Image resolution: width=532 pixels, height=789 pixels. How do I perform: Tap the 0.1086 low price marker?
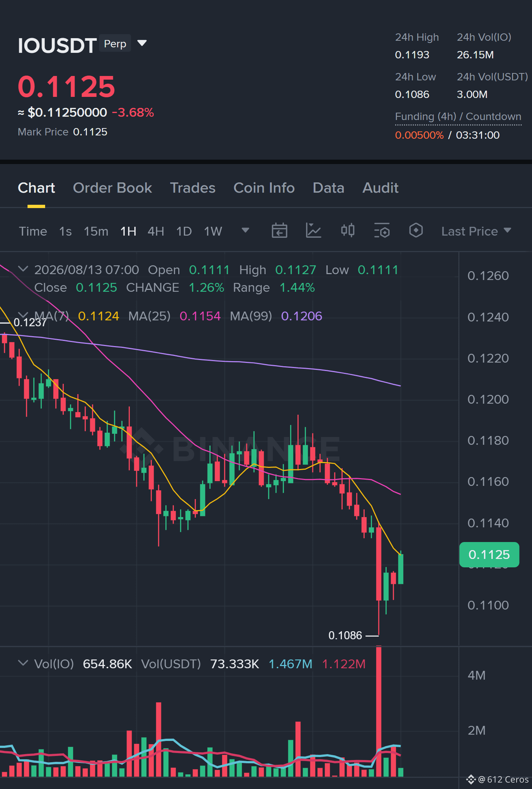(x=345, y=635)
